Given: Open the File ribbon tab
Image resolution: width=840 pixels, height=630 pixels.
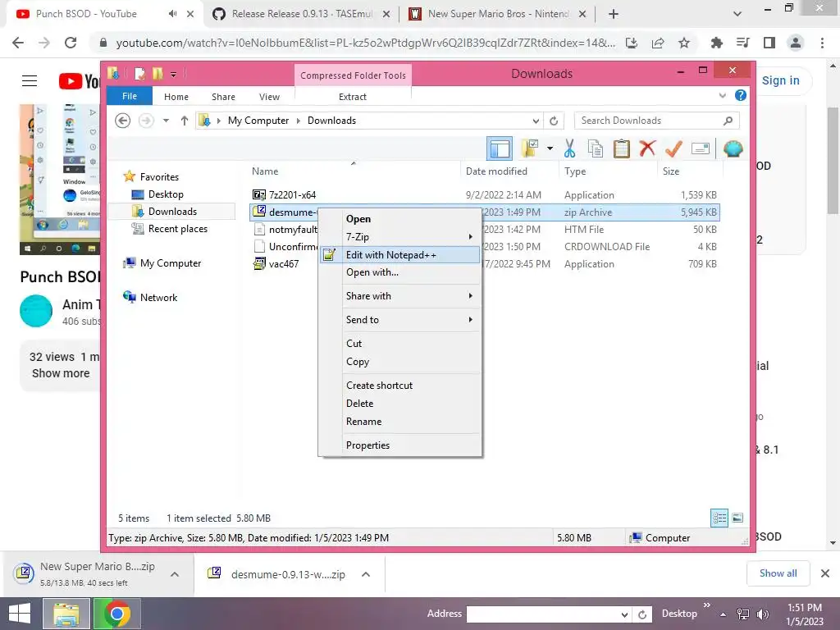Looking at the screenshot, I should tap(130, 96).
